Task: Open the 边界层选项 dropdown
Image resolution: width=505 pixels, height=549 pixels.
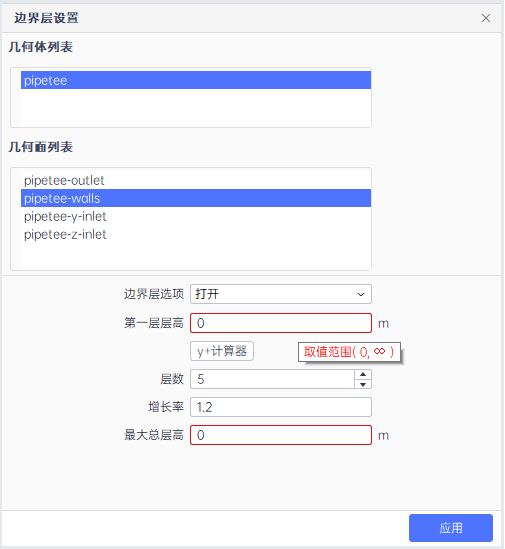Action: (281, 294)
